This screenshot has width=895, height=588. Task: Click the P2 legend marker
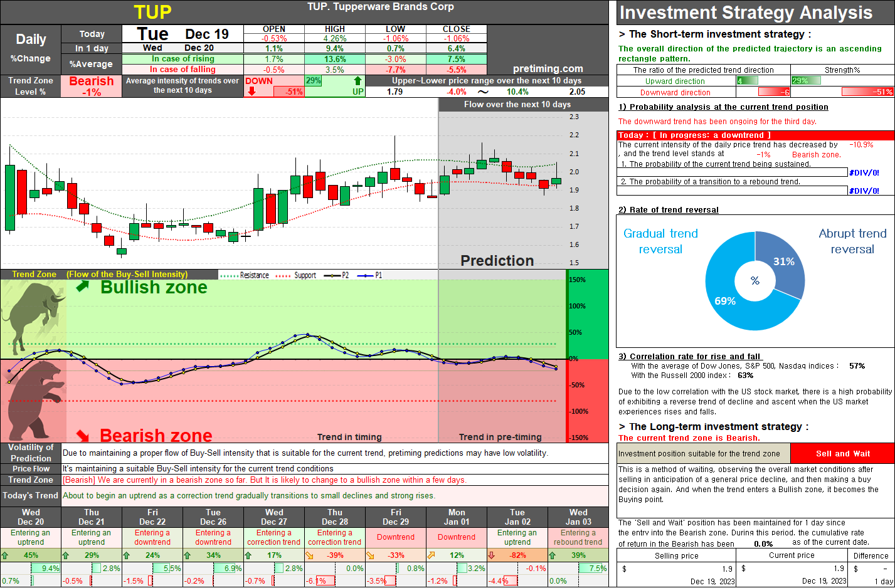(332, 275)
